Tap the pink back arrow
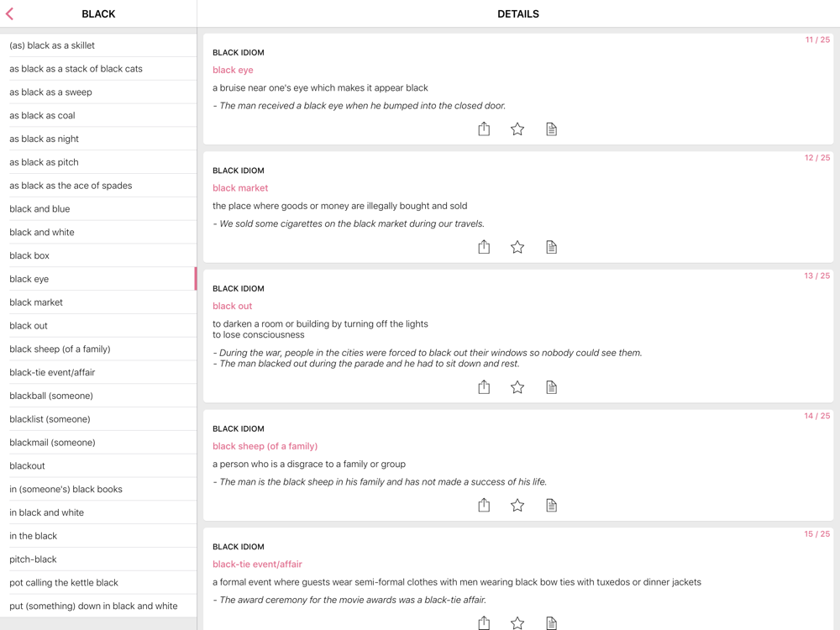This screenshot has width=840, height=630. (10, 13)
